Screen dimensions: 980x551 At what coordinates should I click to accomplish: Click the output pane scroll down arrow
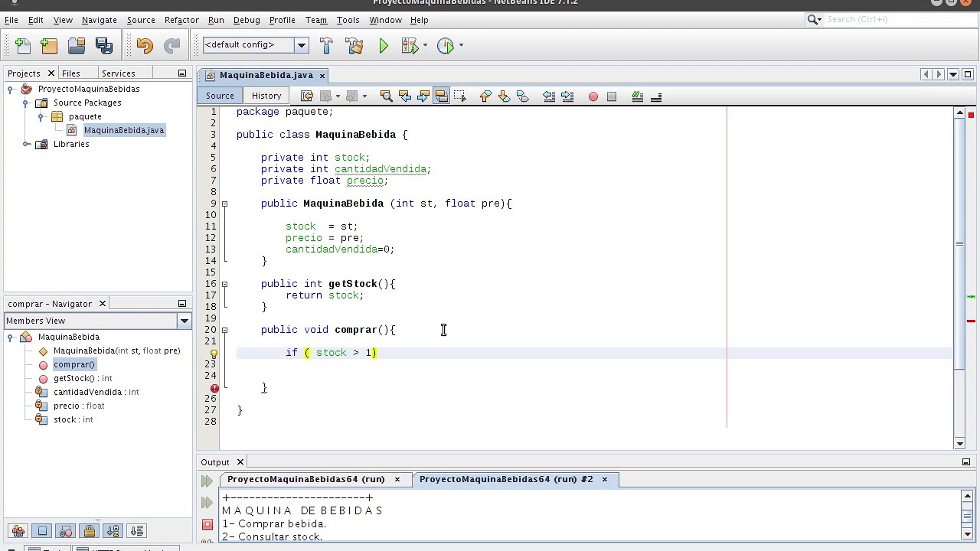point(969,534)
